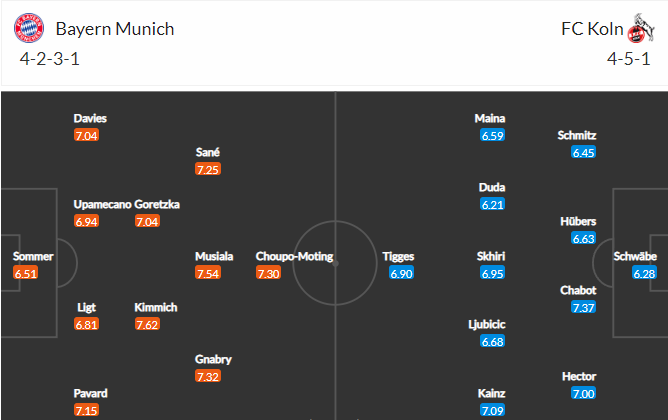Open player Tigges in the lineup
This screenshot has height=420, width=668.
click(398, 256)
